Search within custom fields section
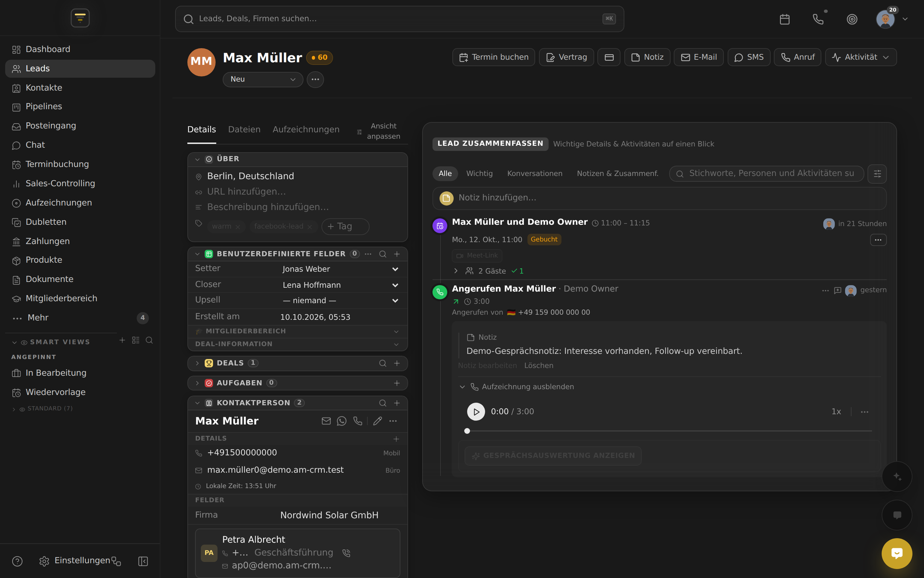 (x=383, y=254)
